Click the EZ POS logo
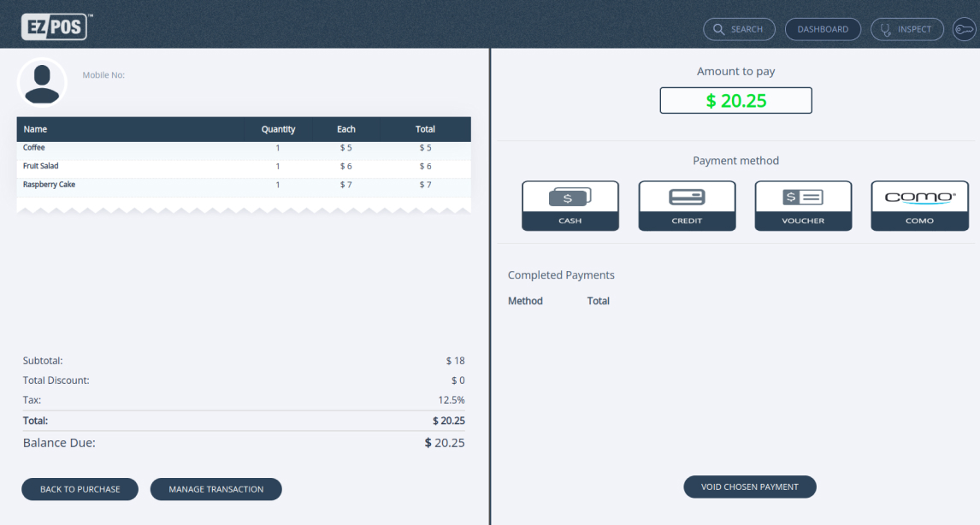Screen dimensions: 980x525 point(54,26)
